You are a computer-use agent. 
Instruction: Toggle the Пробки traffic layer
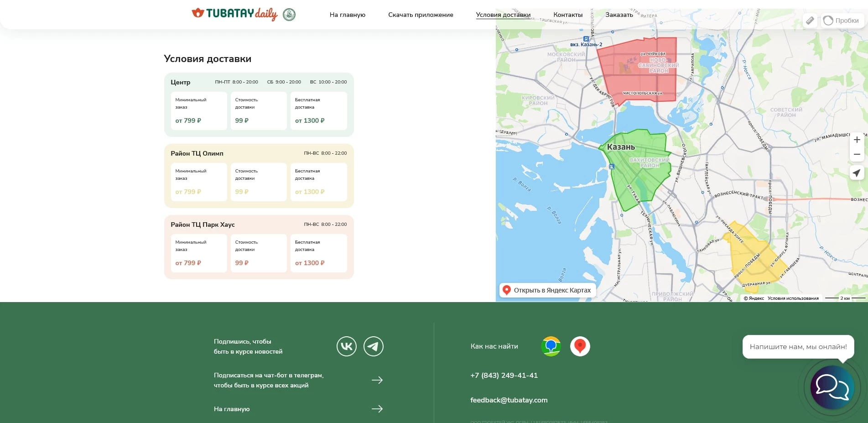842,21
